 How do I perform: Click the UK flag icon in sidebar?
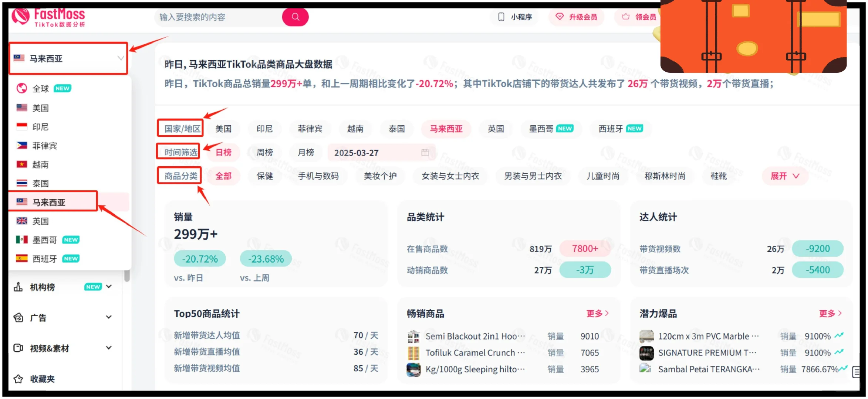(x=22, y=221)
